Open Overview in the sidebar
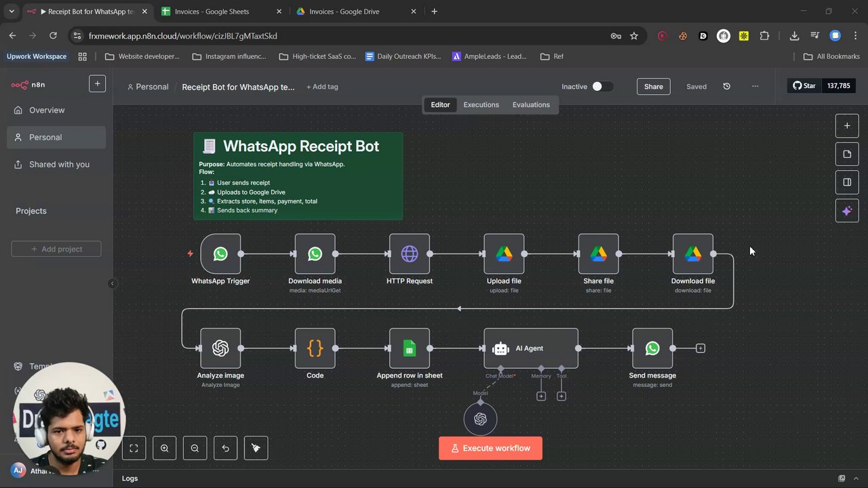 pos(56,110)
